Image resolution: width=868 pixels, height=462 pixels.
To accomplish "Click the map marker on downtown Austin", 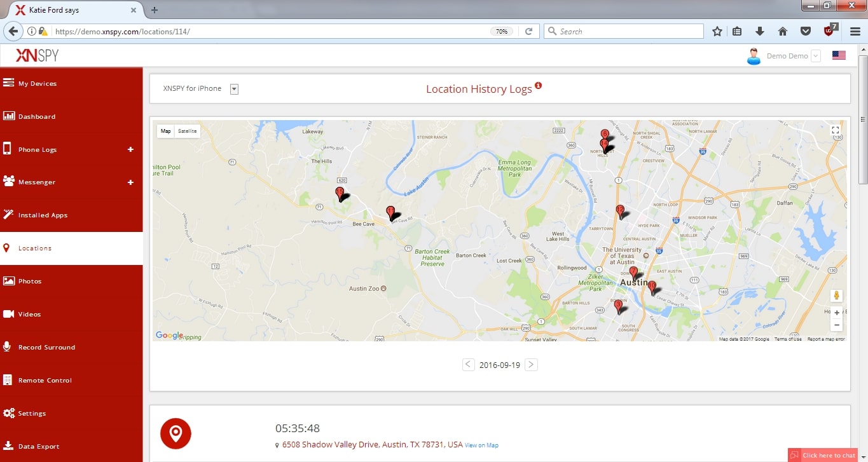I will (633, 273).
